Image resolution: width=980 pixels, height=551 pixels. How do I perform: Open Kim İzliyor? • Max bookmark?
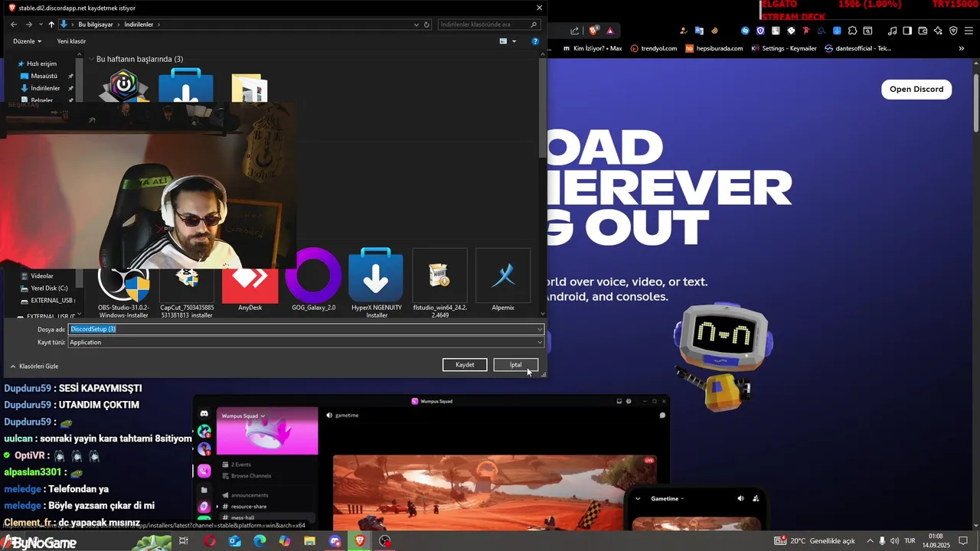593,48
